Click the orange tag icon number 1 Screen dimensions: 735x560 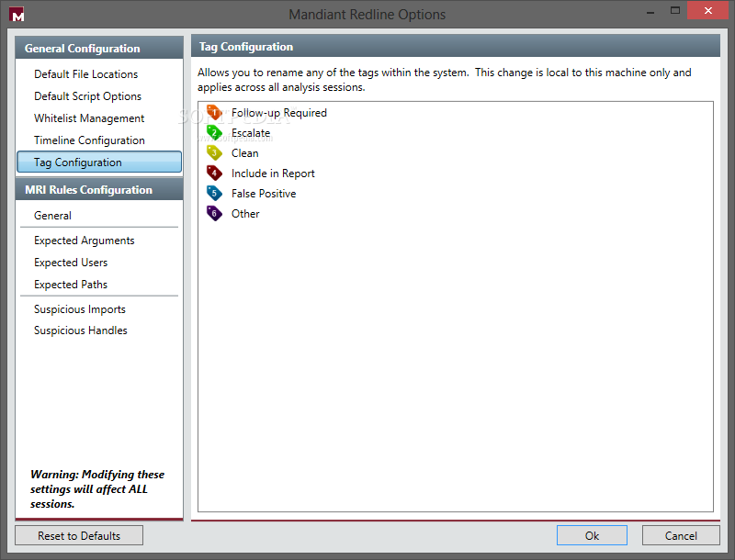tap(214, 112)
